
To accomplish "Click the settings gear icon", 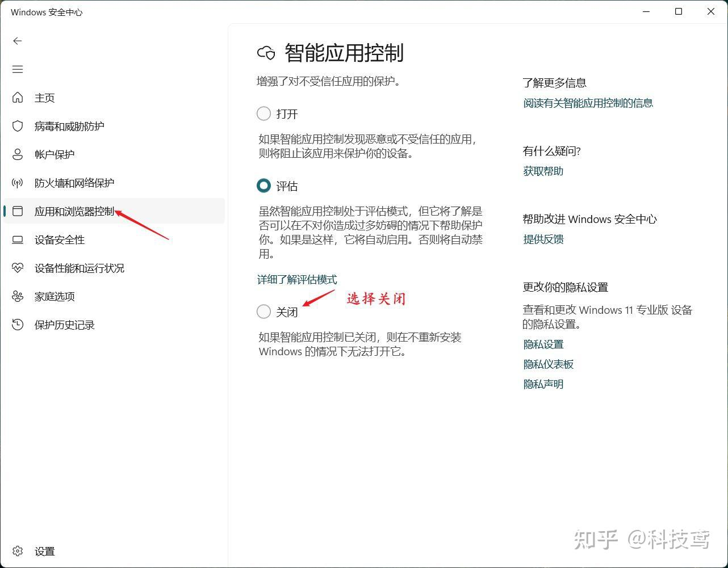I will pos(18,551).
